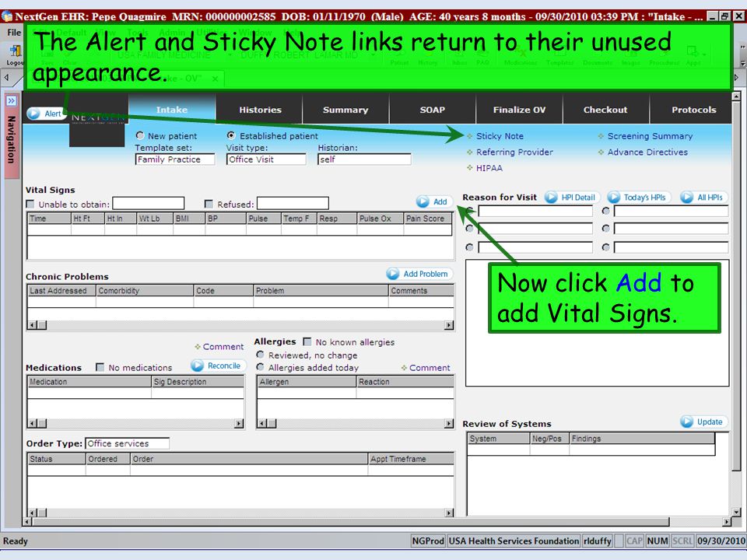Click the Pain Score column header
Image resolution: width=747 pixels, height=560 pixels.
427,219
